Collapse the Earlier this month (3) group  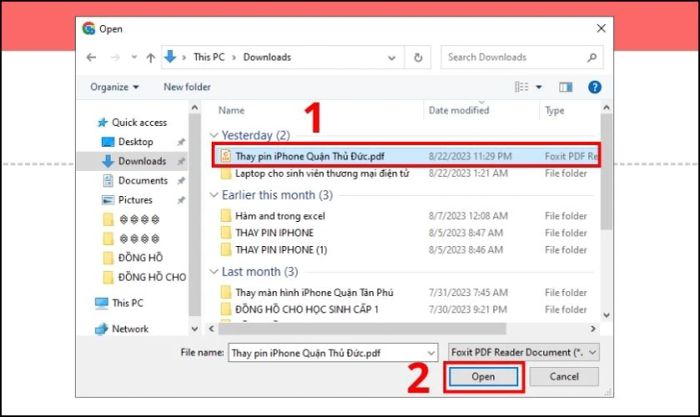pos(214,195)
